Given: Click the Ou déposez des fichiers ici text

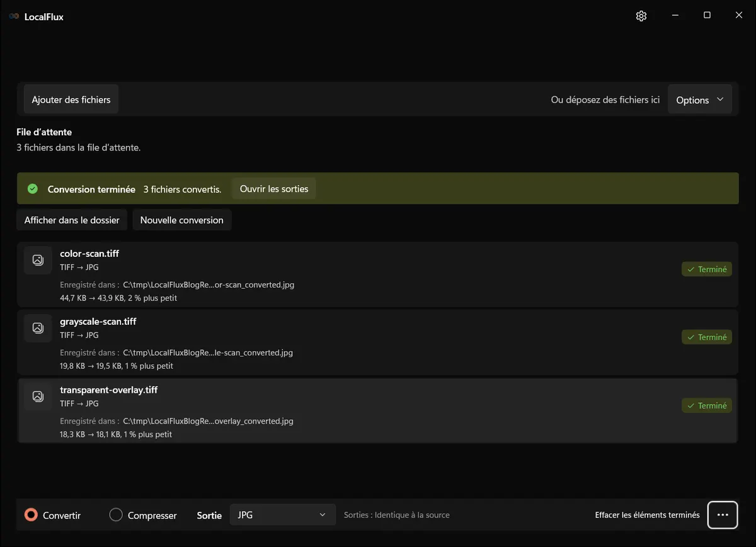Looking at the screenshot, I should 605,99.
